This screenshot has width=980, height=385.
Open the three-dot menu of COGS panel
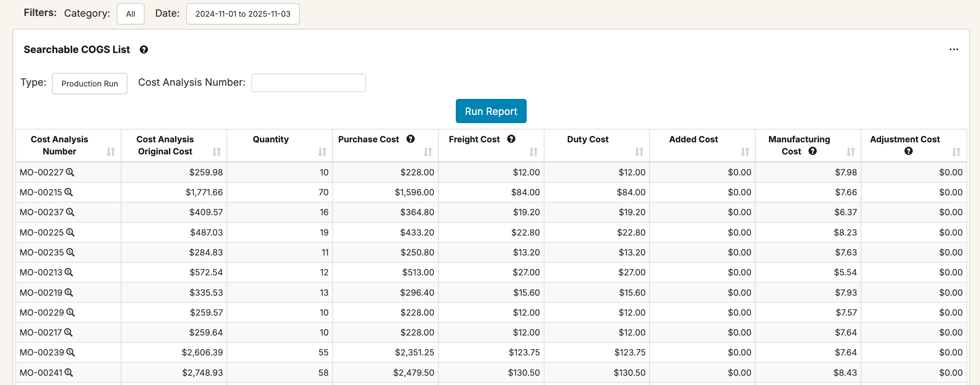click(x=953, y=50)
